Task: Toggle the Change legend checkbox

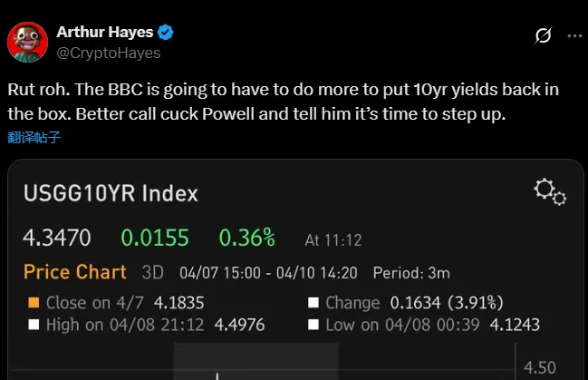Action: [314, 303]
